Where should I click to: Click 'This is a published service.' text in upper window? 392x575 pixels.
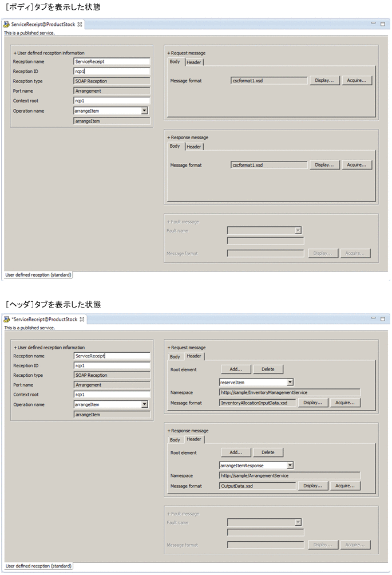click(x=29, y=33)
